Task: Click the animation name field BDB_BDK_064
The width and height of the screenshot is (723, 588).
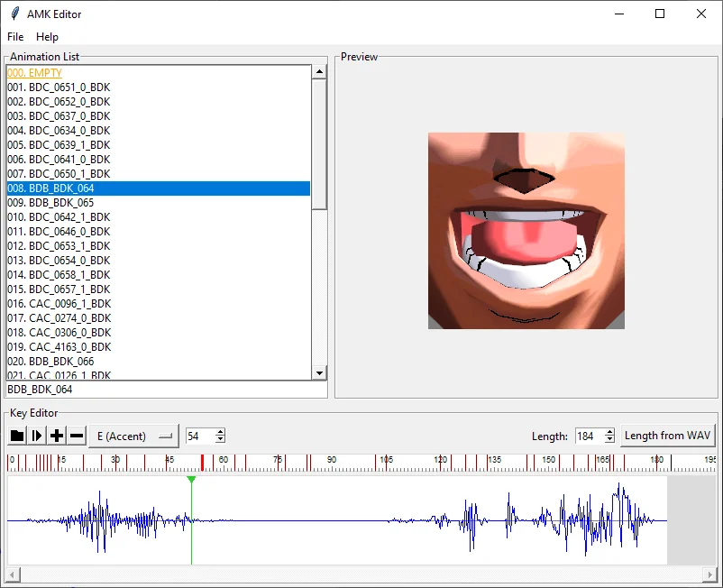Action: pyautogui.click(x=166, y=390)
